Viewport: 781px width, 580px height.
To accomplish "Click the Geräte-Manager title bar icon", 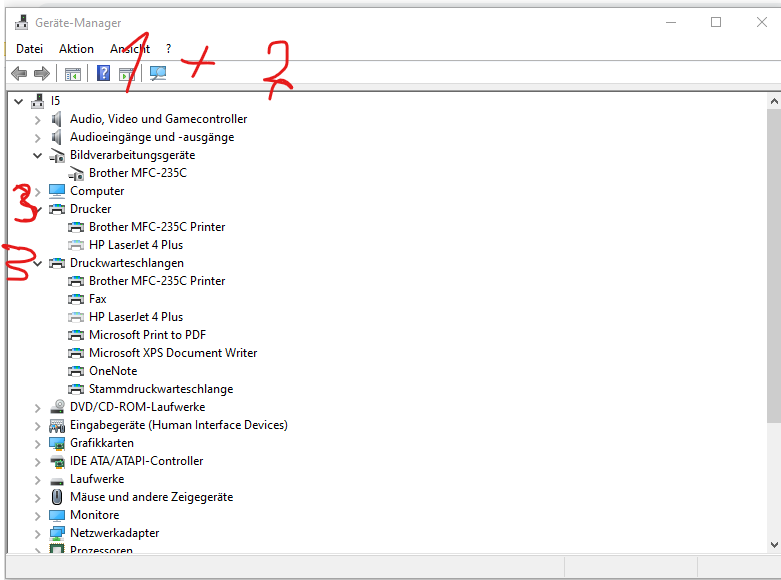I will (21, 22).
